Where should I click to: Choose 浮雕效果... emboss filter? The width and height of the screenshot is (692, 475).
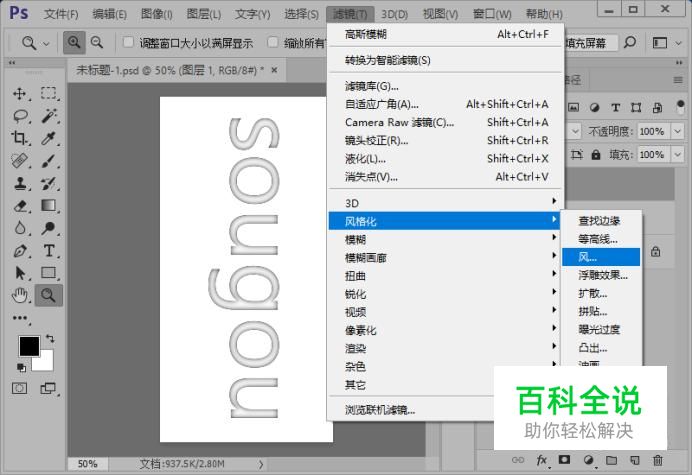601,275
